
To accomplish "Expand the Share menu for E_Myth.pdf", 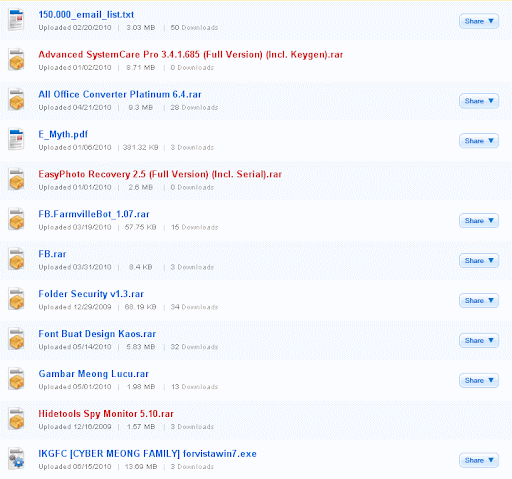I will pos(479,141).
